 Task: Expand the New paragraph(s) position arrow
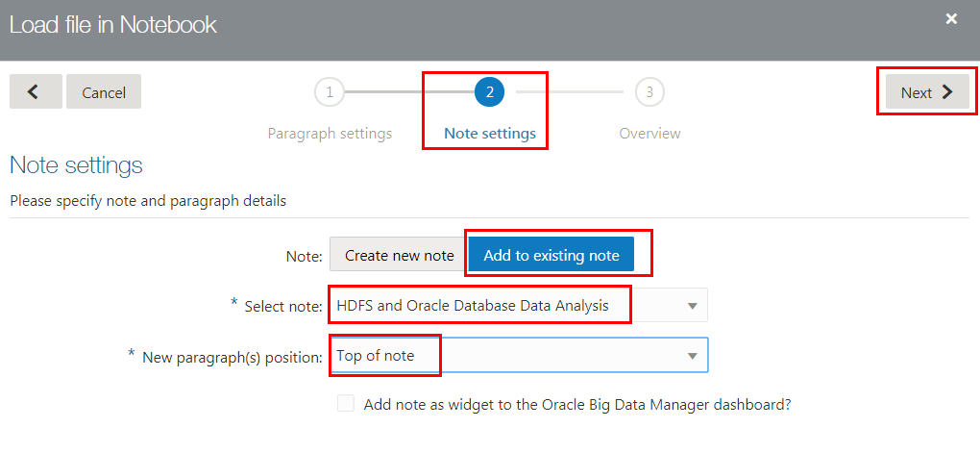[692, 356]
